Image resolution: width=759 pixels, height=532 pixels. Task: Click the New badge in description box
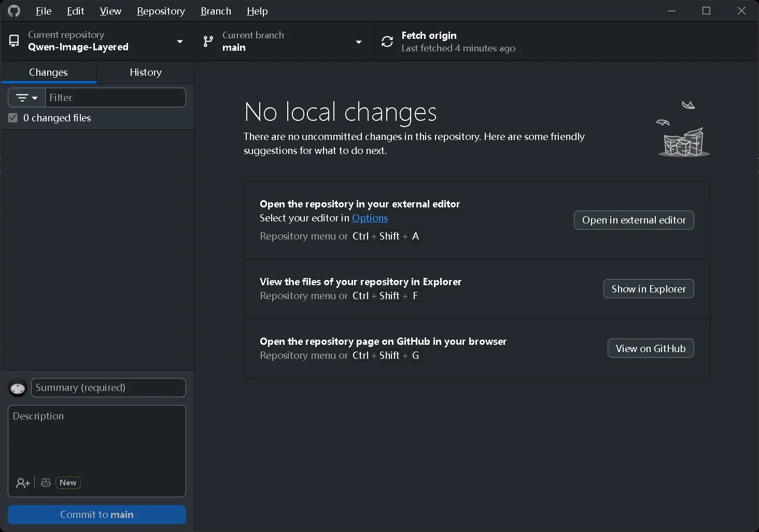[x=68, y=483]
